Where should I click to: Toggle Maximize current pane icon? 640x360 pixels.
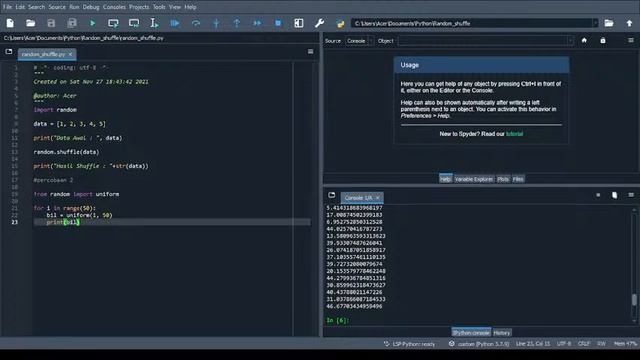coord(299,23)
